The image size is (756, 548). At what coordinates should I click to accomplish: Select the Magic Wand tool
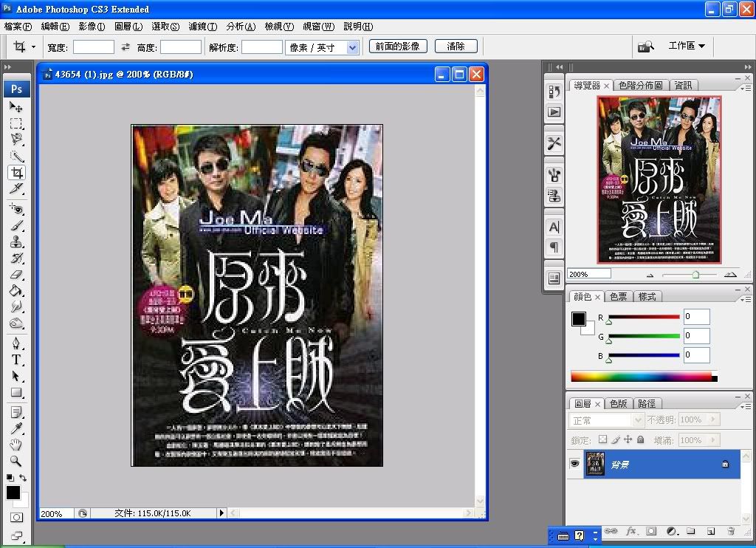point(16,157)
